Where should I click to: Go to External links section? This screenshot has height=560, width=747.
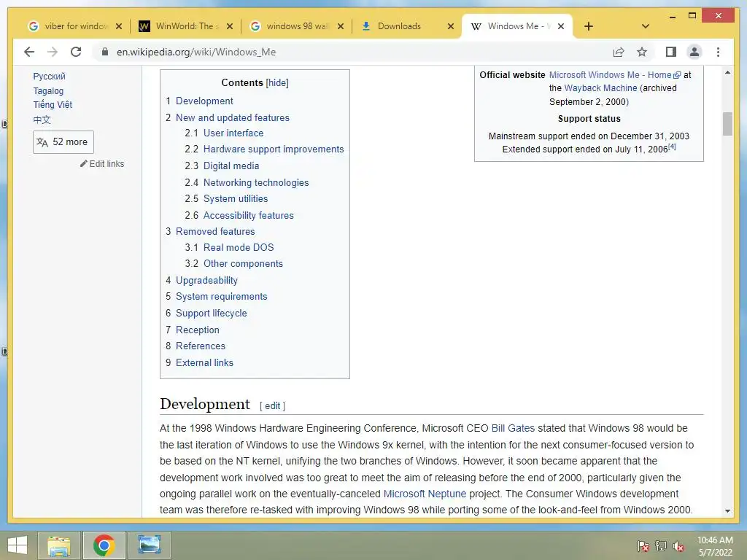pyautogui.click(x=204, y=363)
